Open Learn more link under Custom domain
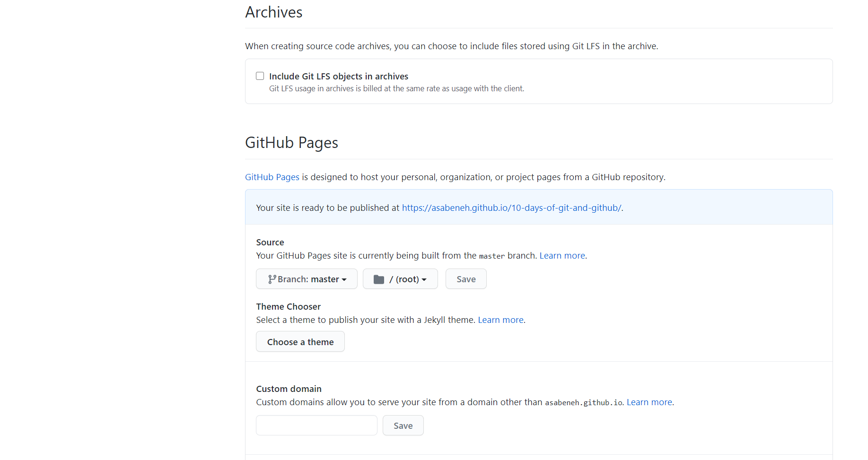Viewport: 868px width, 460px height. [649, 402]
